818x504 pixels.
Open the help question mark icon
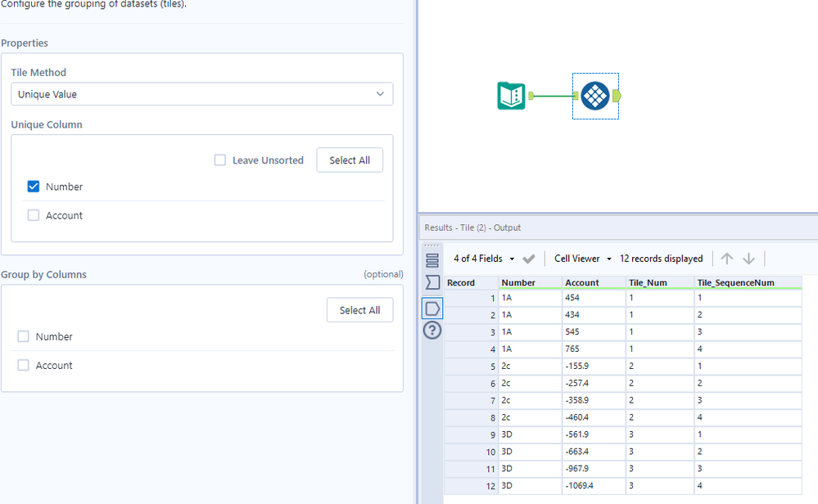click(x=432, y=331)
